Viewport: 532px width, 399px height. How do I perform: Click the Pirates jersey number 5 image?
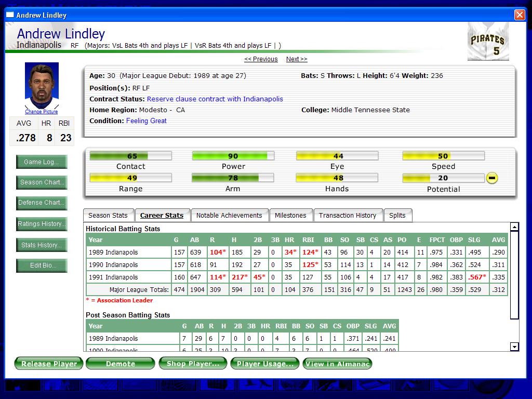point(488,42)
